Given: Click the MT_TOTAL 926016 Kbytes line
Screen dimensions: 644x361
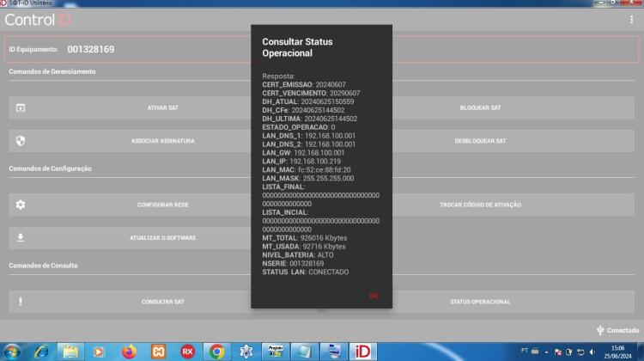Looking at the screenshot, I should (305, 238).
